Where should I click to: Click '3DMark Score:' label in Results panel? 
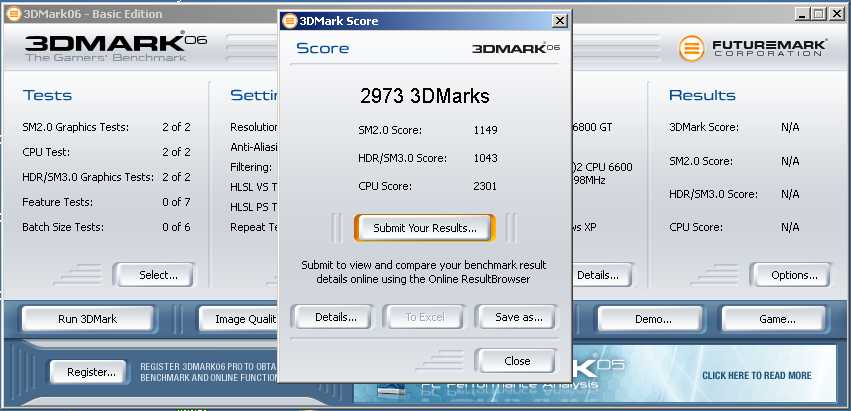pos(704,128)
